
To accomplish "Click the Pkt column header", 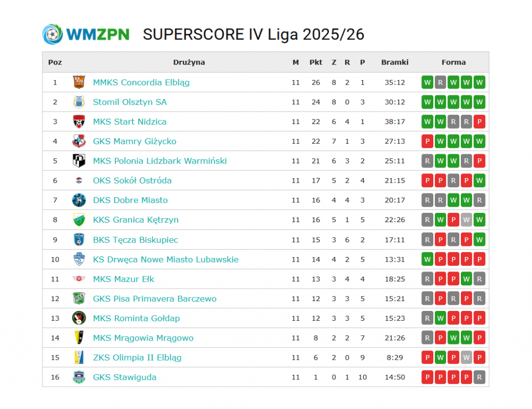I will [316, 62].
